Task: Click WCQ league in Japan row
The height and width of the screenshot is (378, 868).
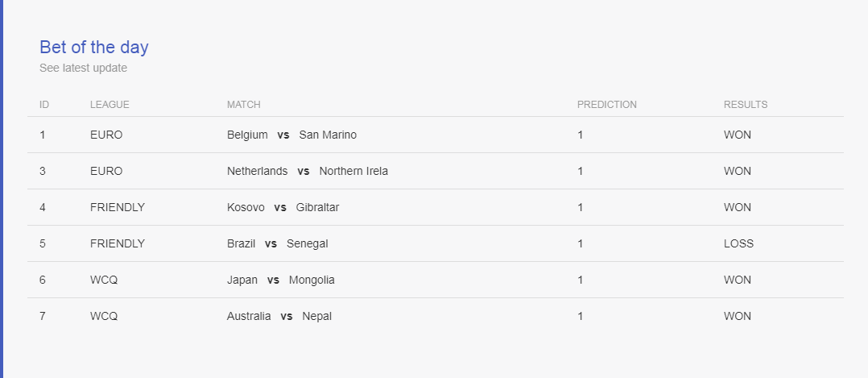Action: point(104,280)
